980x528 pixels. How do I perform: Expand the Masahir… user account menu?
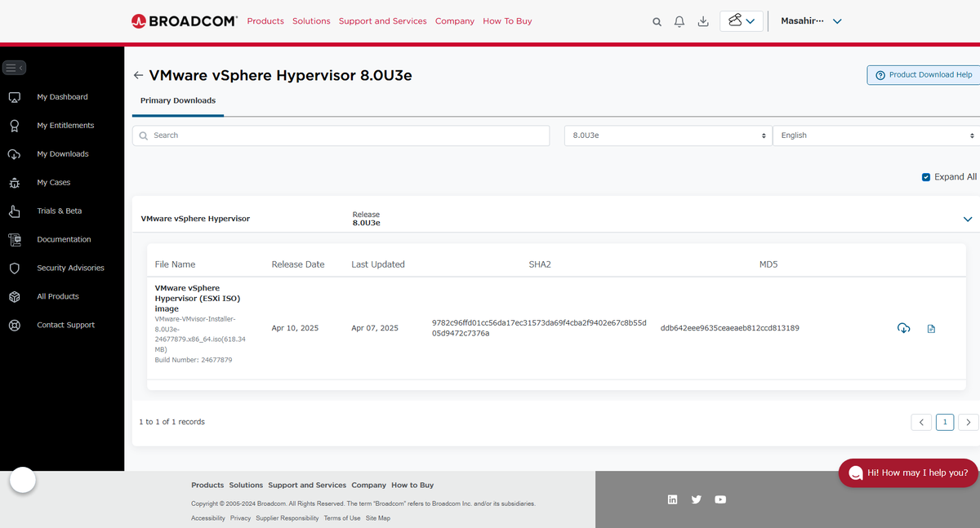(811, 21)
